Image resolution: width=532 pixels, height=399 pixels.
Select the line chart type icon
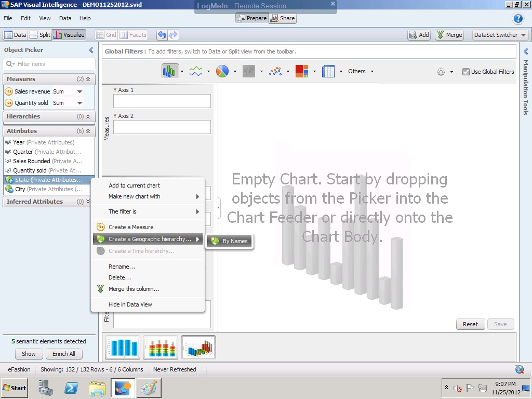[196, 71]
